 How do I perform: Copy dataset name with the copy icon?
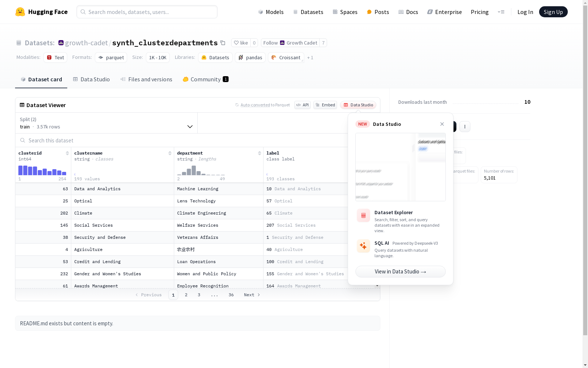coord(223,43)
